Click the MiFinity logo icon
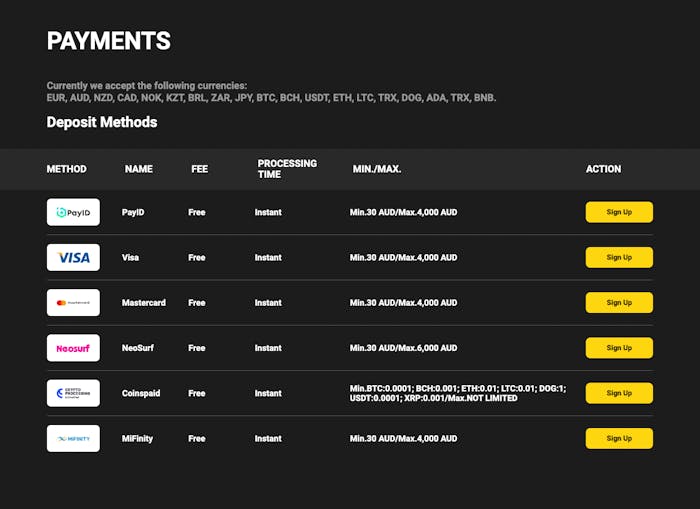This screenshot has width=700, height=509. [x=73, y=438]
